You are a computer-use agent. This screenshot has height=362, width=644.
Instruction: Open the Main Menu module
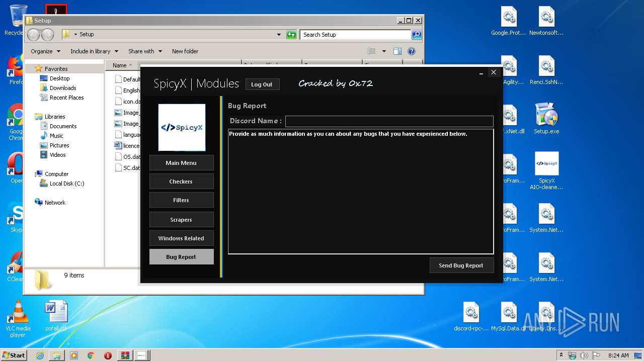point(181,163)
